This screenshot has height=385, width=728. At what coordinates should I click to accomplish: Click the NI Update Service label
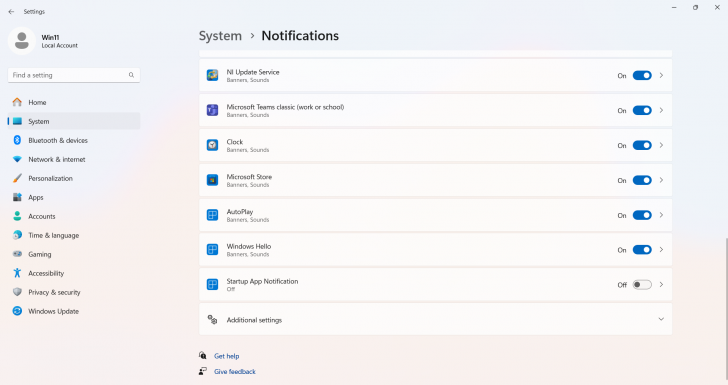(253, 72)
